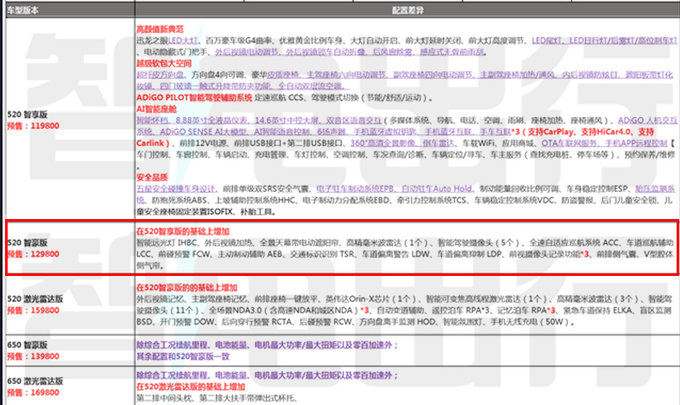Click the 第二排中间头枕 line in last row
This screenshot has height=405, width=680.
click(216, 398)
